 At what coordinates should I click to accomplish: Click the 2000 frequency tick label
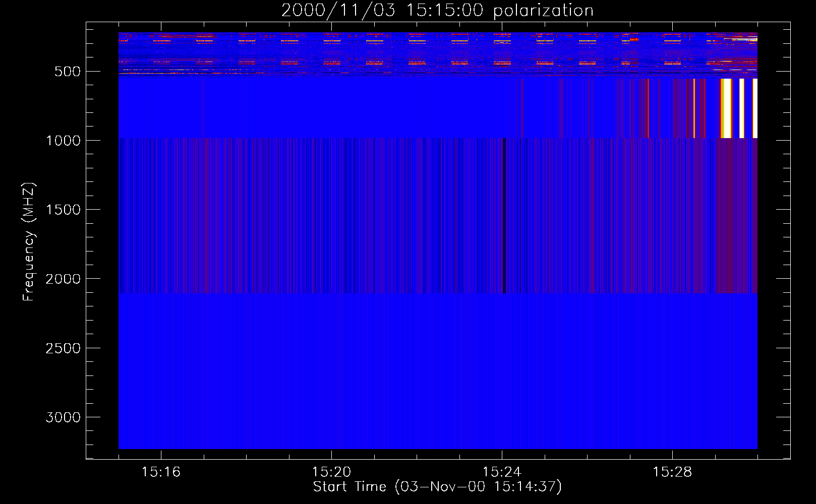tap(63, 279)
